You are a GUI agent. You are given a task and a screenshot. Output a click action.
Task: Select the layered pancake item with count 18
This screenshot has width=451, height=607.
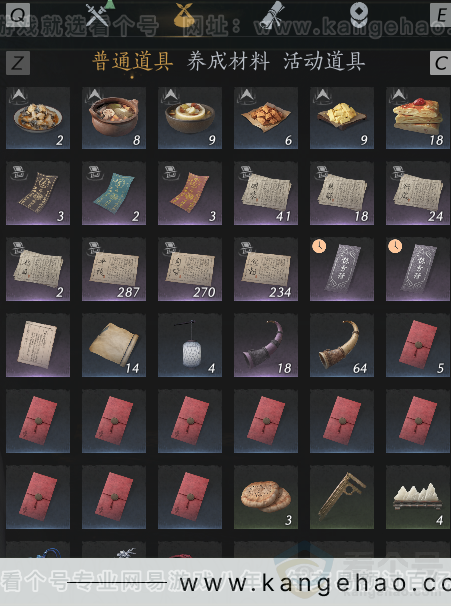click(418, 118)
